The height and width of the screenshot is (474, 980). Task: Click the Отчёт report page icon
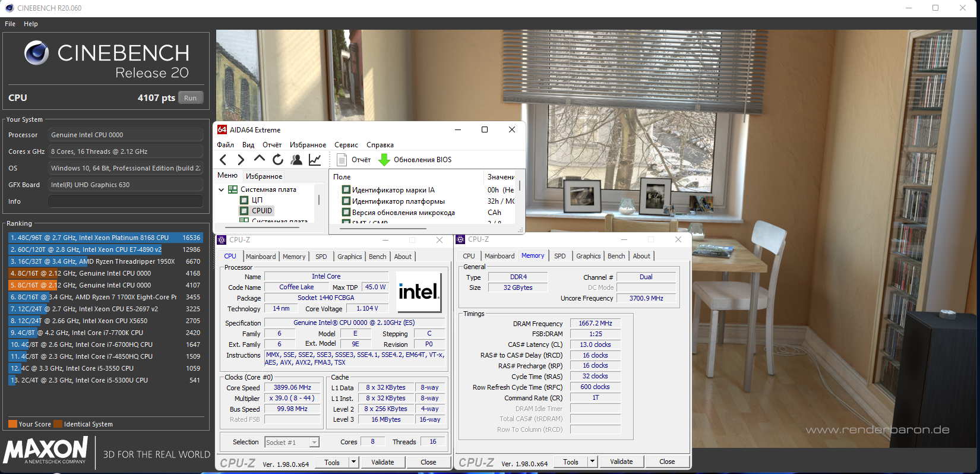pos(342,160)
